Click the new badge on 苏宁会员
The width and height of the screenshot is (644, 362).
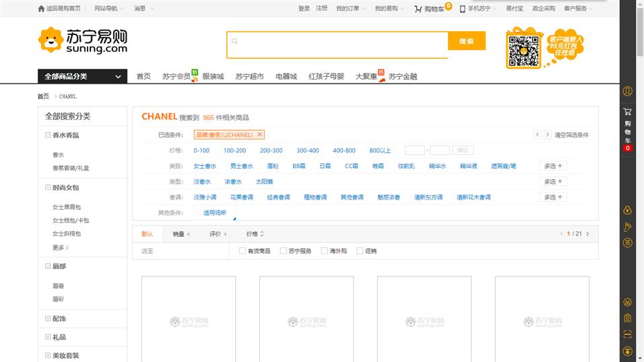195,73
